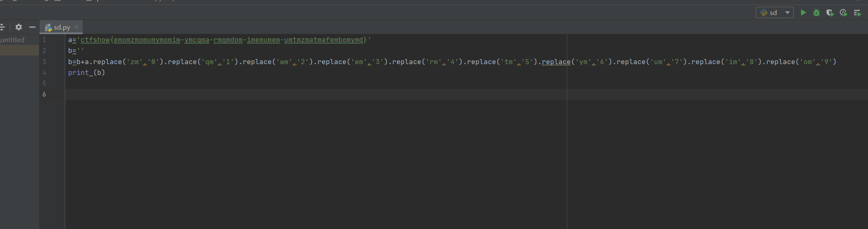
Task: Select the highlighted row under untitled
Action: pyautogui.click(x=20, y=50)
